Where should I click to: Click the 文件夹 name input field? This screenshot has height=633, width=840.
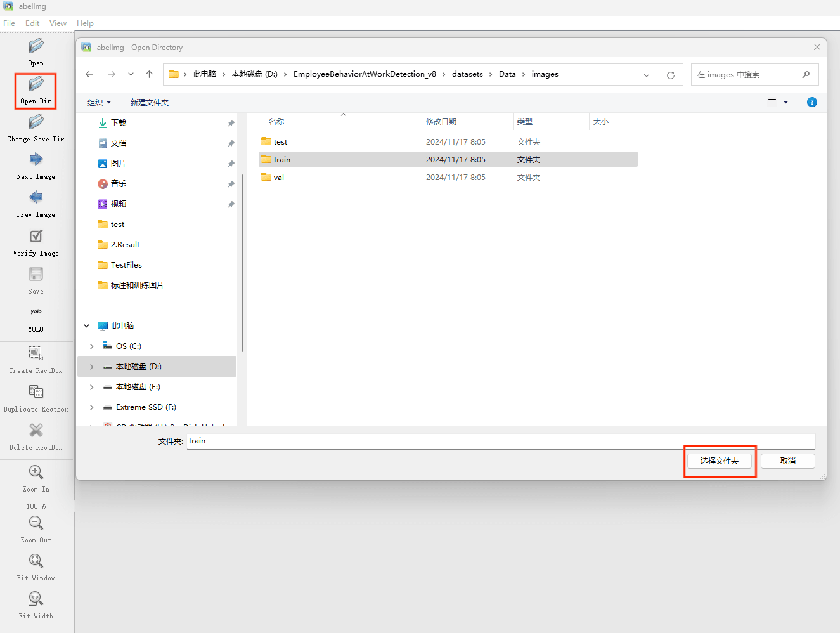tap(501, 441)
